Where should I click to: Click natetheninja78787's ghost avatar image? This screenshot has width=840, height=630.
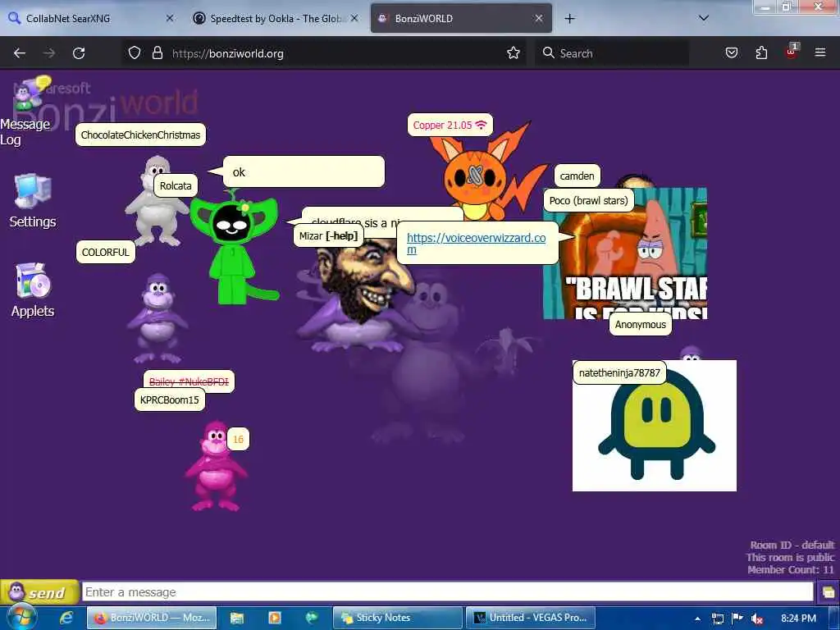point(654,426)
